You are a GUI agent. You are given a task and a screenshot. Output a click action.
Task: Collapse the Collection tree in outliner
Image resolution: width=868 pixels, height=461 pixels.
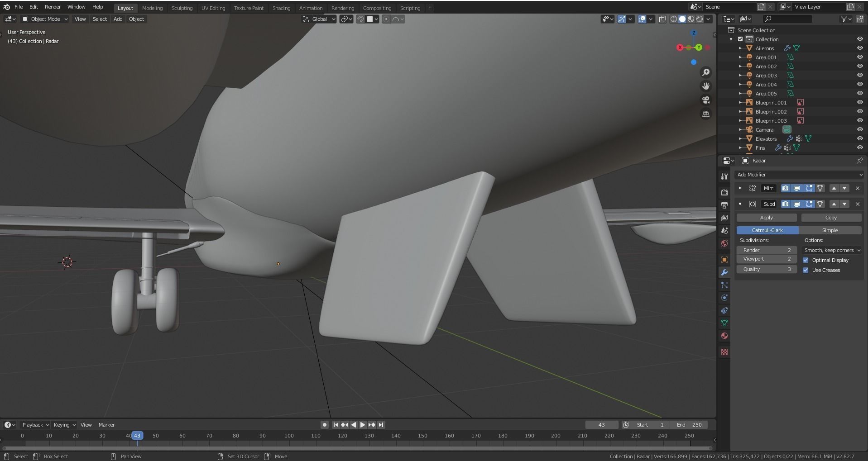[731, 39]
